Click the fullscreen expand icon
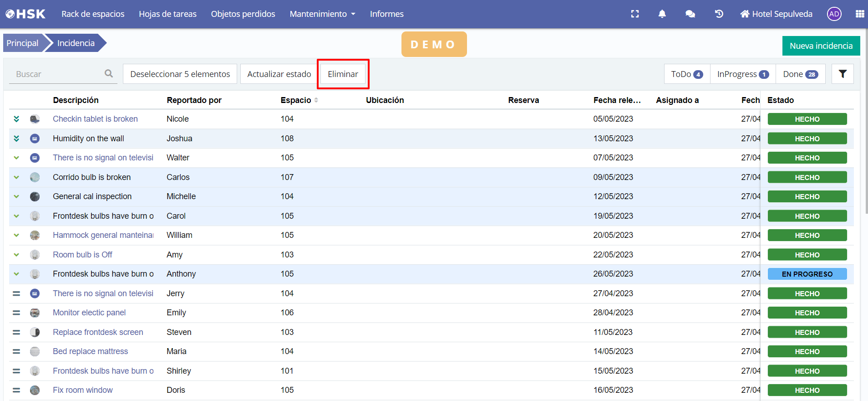This screenshot has height=401, width=868. coord(635,14)
